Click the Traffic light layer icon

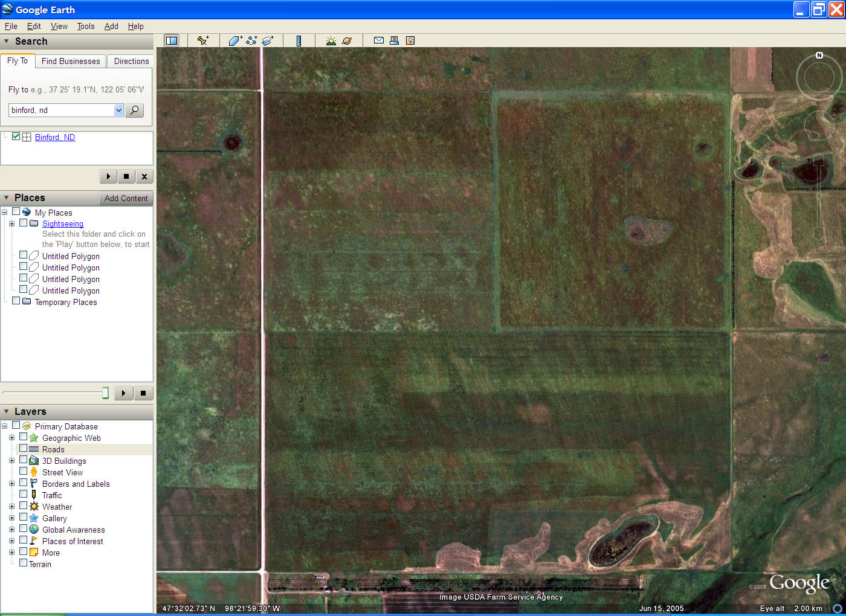(34, 495)
